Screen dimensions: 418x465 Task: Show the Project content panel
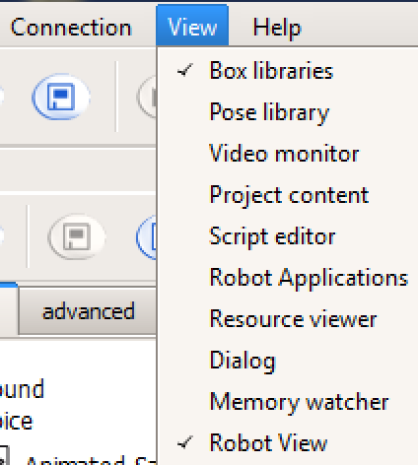[289, 195]
